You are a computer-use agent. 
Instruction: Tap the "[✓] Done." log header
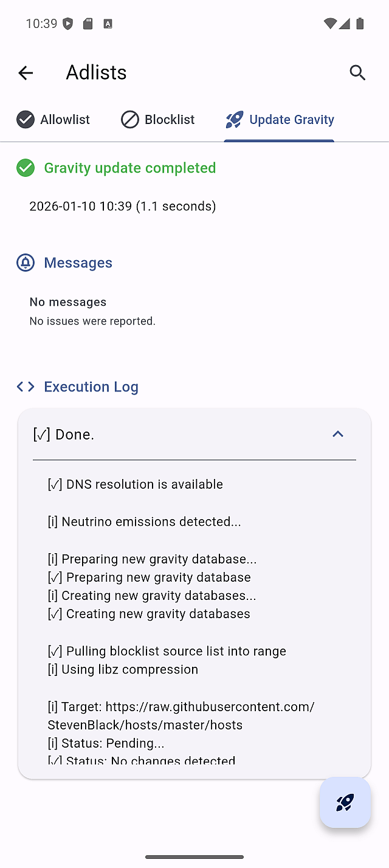click(64, 435)
